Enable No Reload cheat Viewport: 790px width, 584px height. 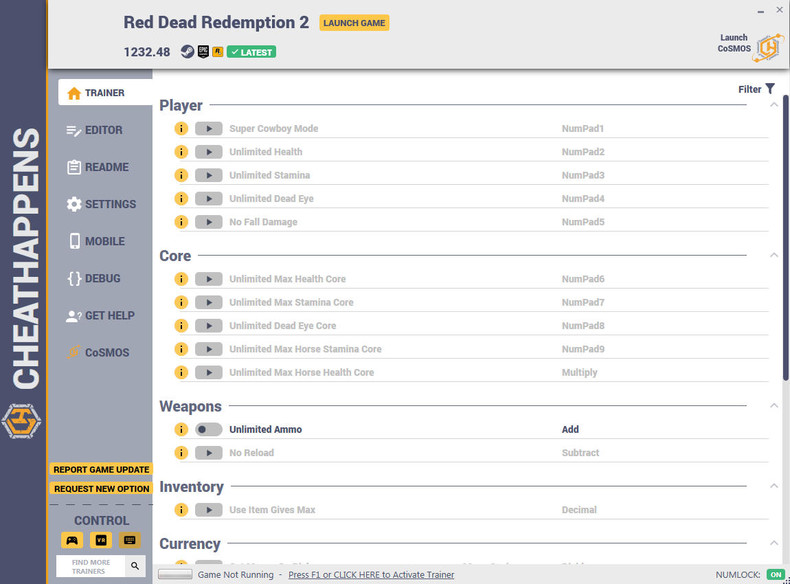tap(209, 452)
